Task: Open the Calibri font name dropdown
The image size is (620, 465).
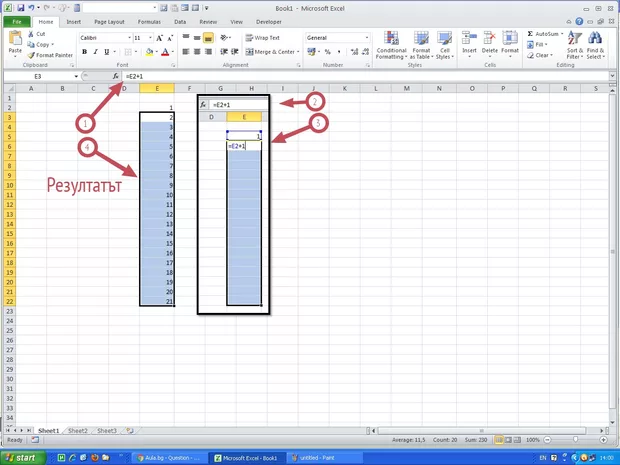Action: coord(126,37)
